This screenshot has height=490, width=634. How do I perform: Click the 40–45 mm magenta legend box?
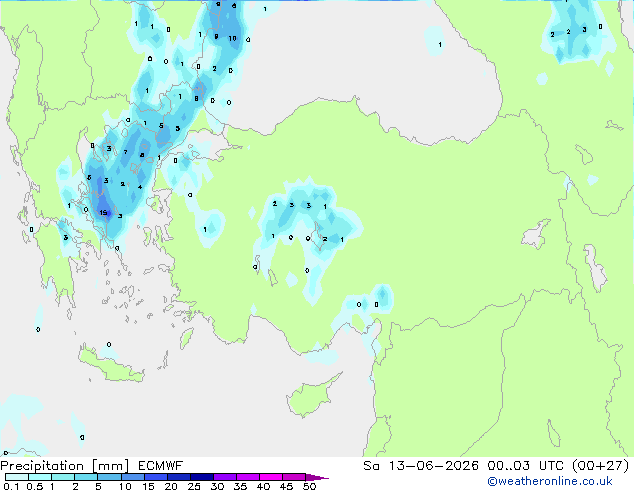coord(271,477)
